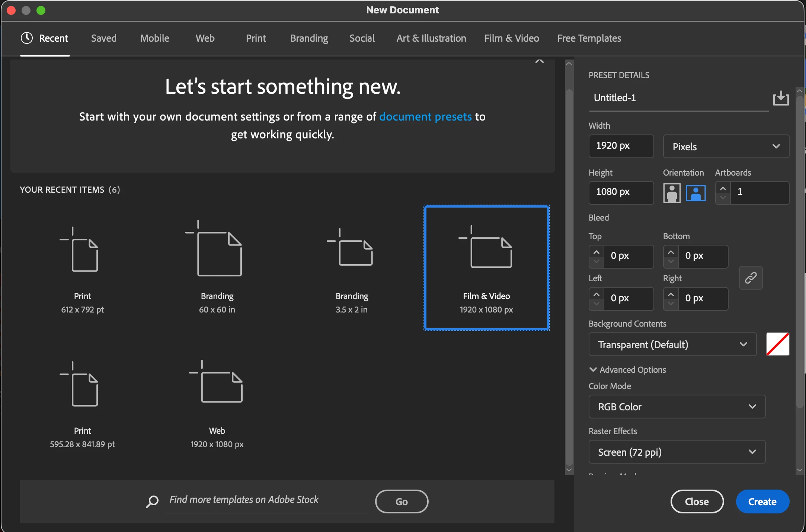Toggle the bleed link chain icon

751,278
